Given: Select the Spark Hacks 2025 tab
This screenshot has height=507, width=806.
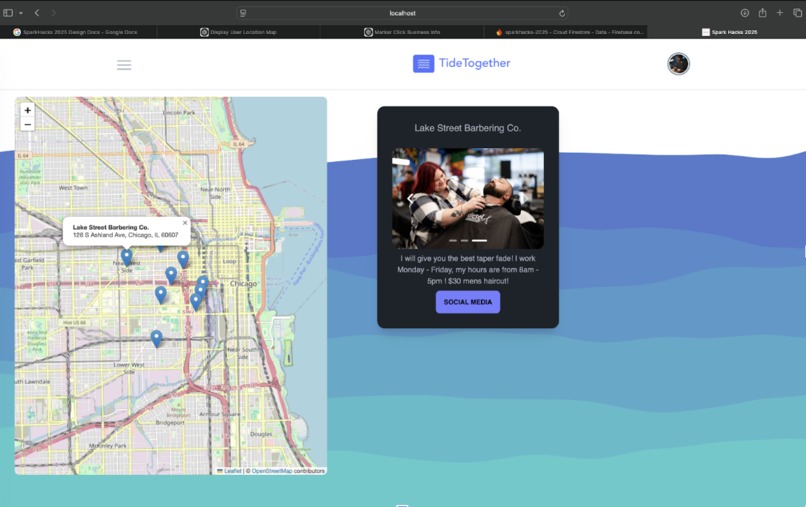Looking at the screenshot, I should pyautogui.click(x=729, y=32).
